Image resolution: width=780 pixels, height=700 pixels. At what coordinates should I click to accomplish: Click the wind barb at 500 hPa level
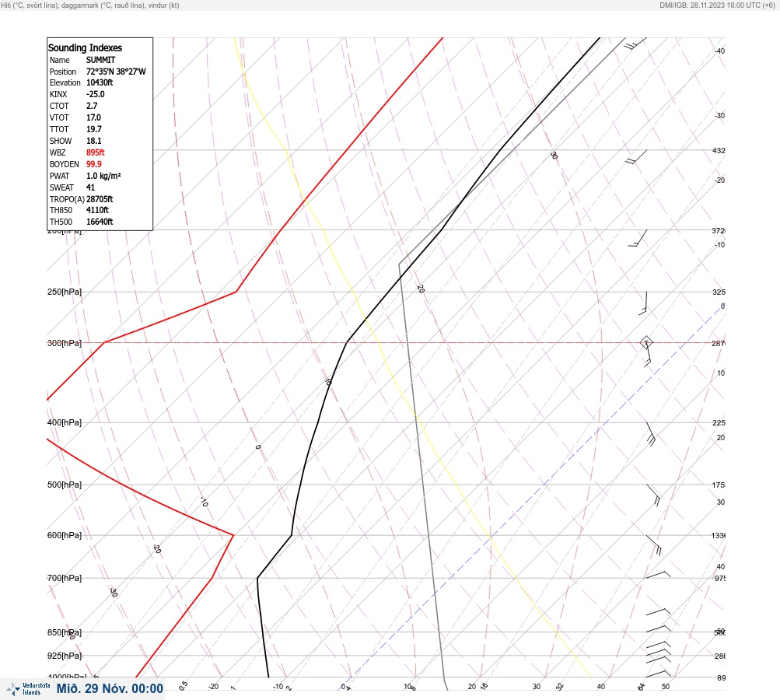click(x=653, y=495)
